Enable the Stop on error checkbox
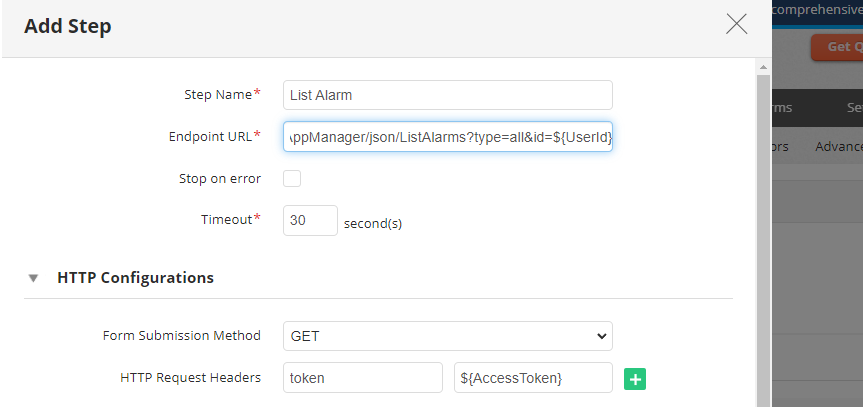Screen dimensions: 863x407 [x=292, y=179]
